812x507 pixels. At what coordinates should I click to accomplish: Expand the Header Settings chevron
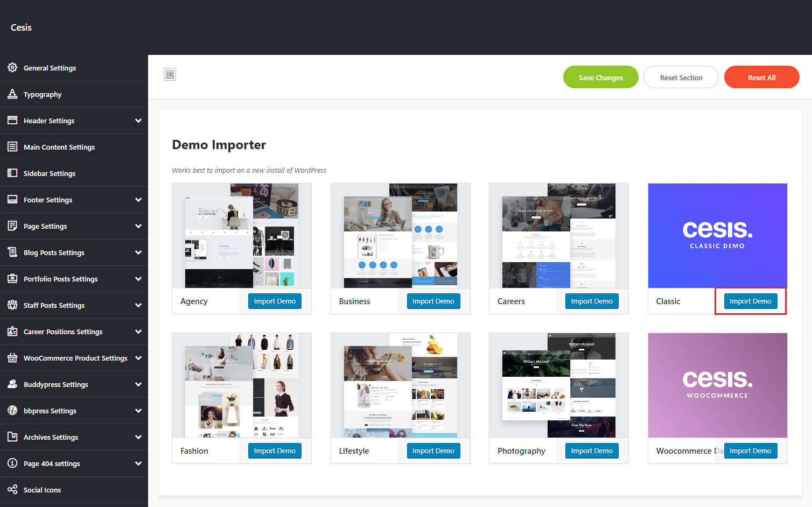[138, 121]
